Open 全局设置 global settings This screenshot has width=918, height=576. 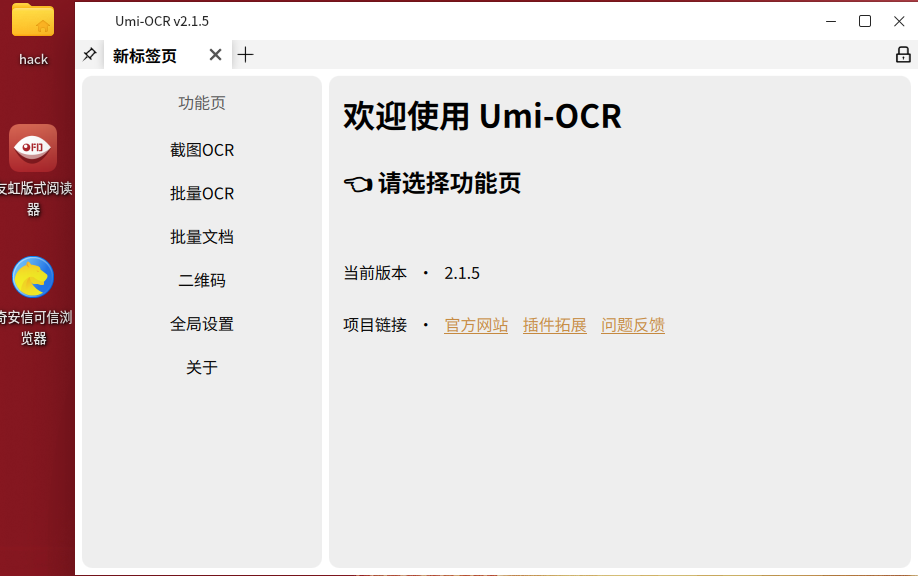(202, 324)
